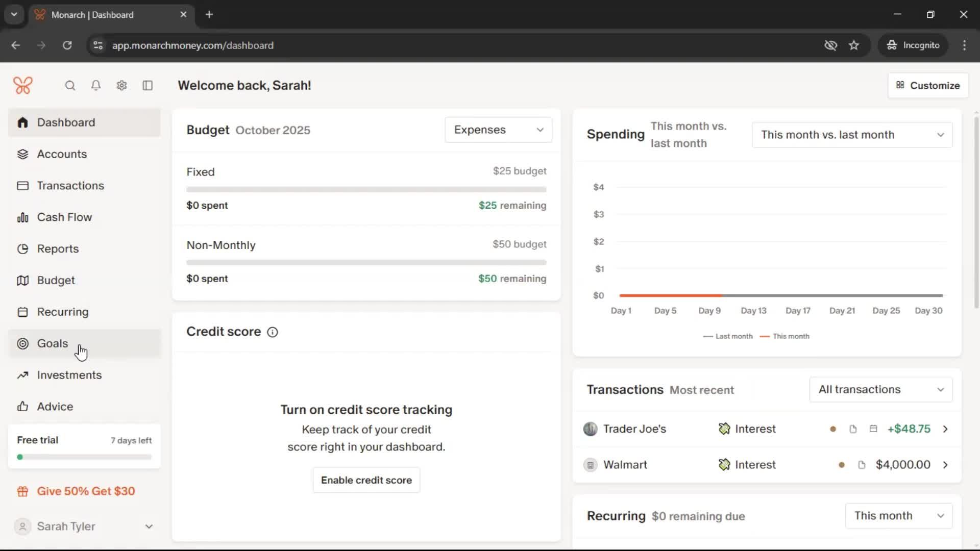980x551 pixels.
Task: Click browser bookmark star icon
Action: coord(854,45)
